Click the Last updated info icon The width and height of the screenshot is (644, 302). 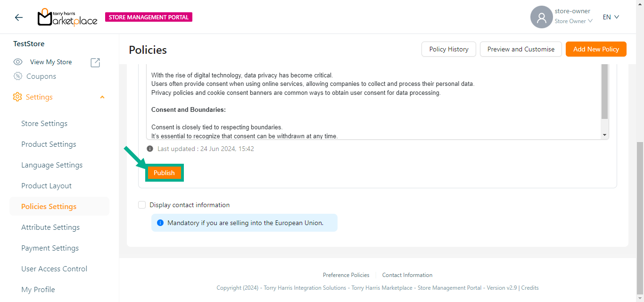pyautogui.click(x=150, y=149)
